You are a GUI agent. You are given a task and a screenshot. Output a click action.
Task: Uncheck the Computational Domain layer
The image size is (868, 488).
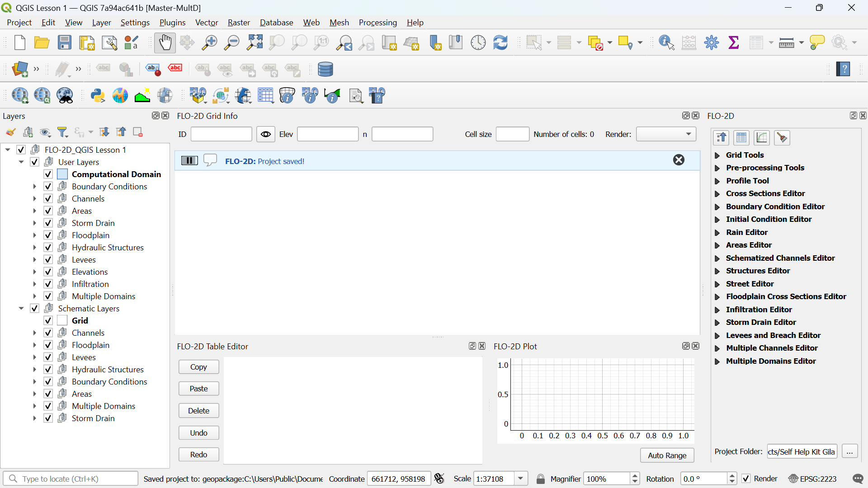pos(48,174)
